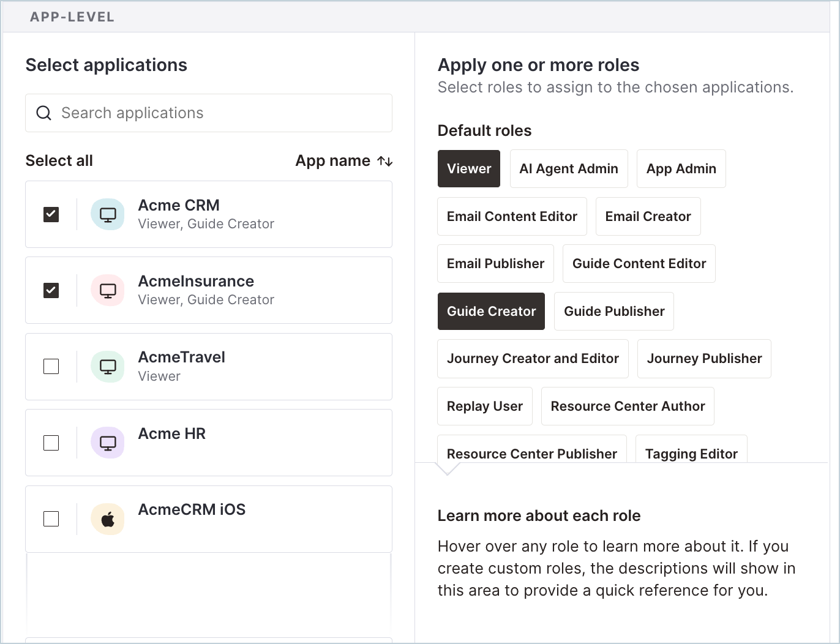Click 'Viewer' role text under AcmeTravel
This screenshot has width=840, height=644.
click(159, 376)
